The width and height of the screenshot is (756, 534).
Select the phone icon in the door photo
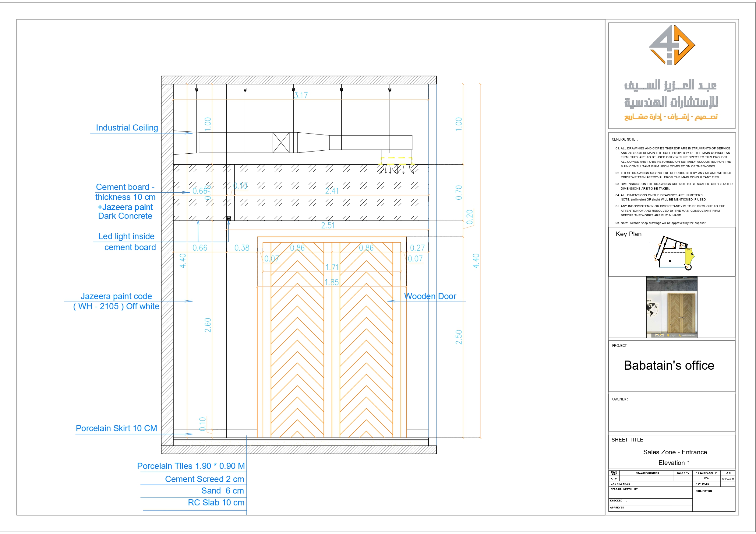pos(680,335)
